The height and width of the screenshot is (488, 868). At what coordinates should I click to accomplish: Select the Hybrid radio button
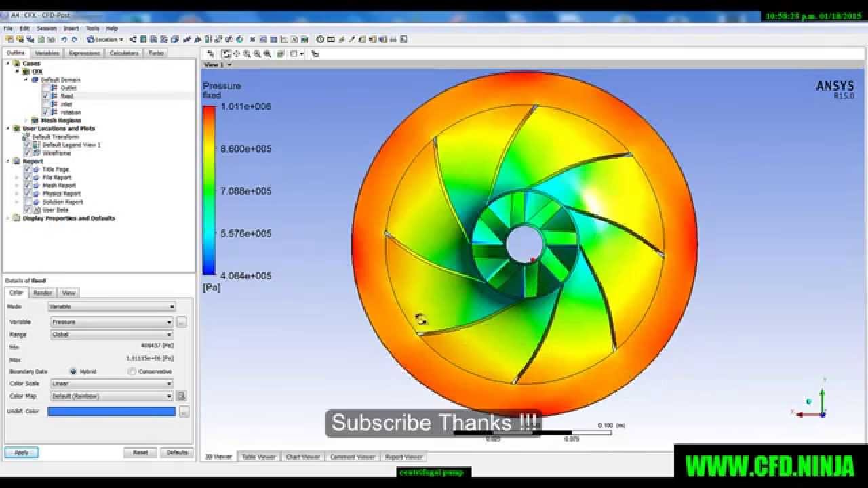tap(73, 371)
